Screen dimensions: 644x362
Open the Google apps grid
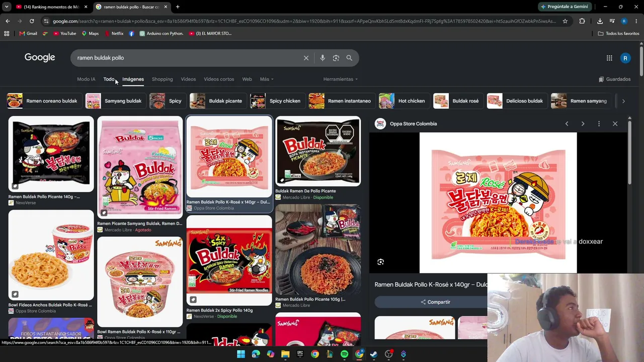click(609, 58)
